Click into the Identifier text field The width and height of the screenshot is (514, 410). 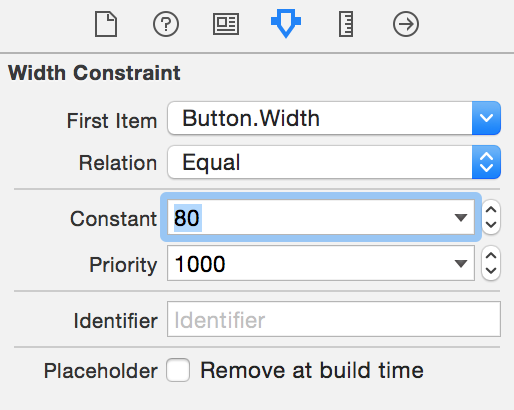(x=334, y=319)
